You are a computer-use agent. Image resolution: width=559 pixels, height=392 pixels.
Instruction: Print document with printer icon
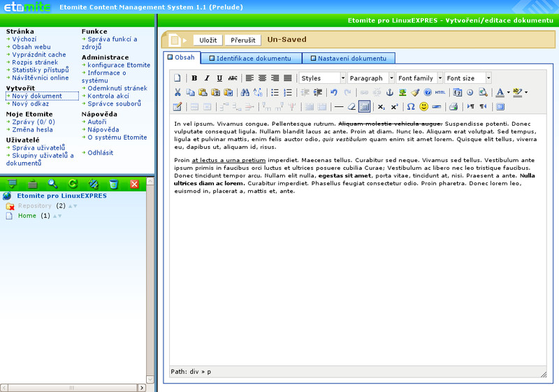[x=453, y=106]
